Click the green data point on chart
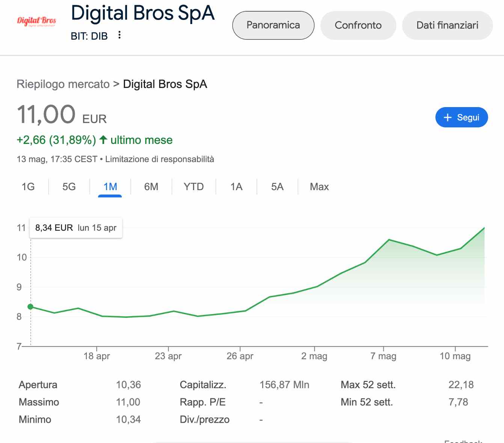The image size is (504, 443). point(31,307)
